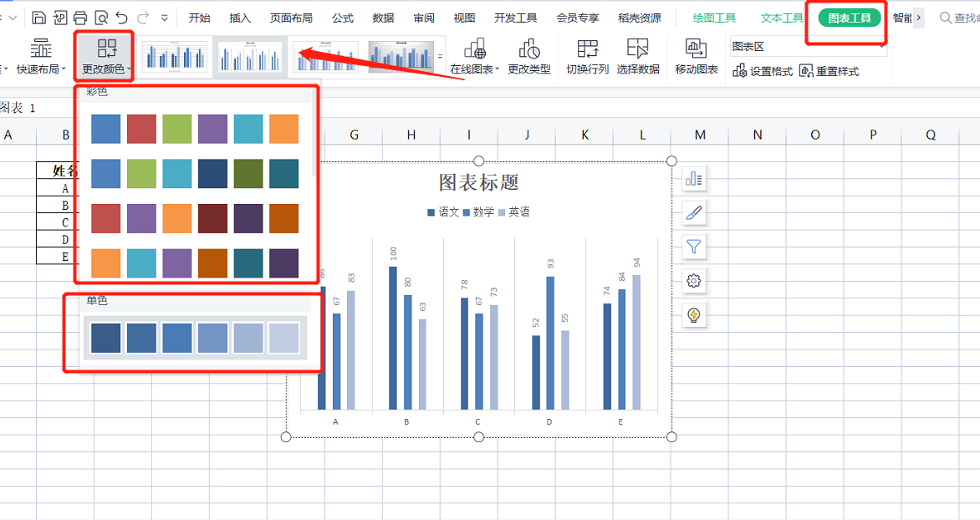Select column header M
980x520 pixels.
pos(700,135)
